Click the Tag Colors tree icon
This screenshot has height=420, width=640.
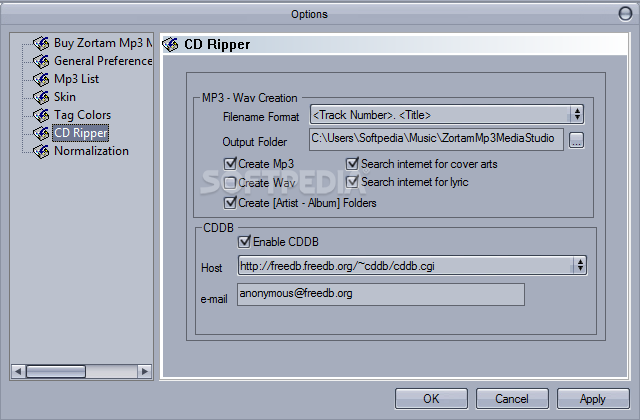tap(41, 115)
